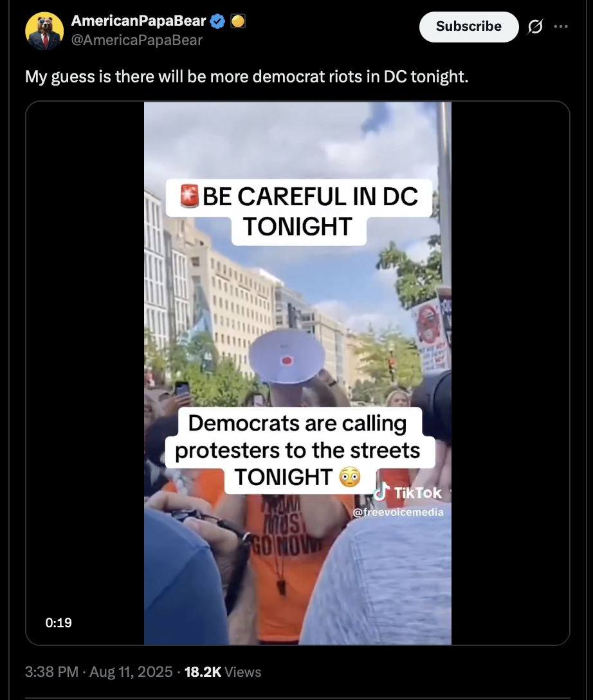Click the TikTok logo watermark in video

pos(407,492)
